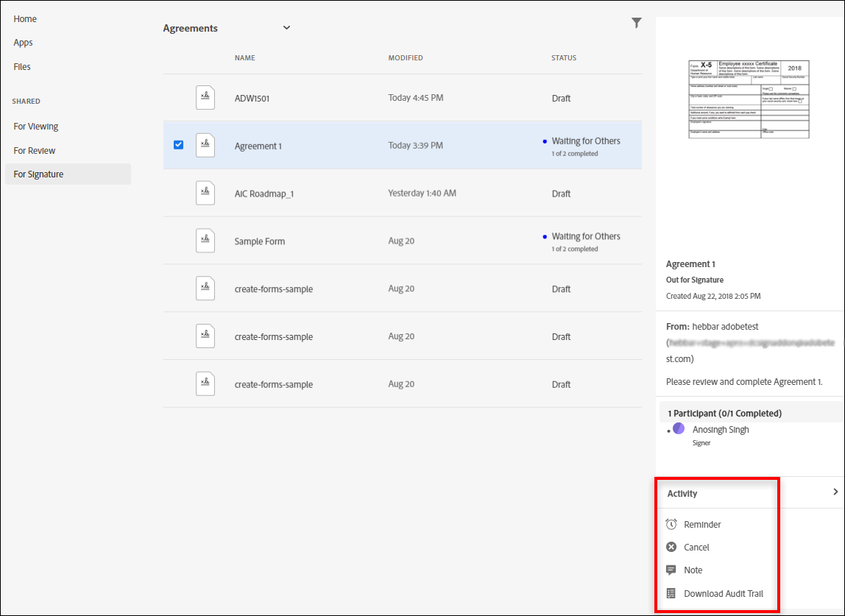Viewport: 845px width, 616px height.
Task: Select the Sample Form row
Action: pos(260,241)
